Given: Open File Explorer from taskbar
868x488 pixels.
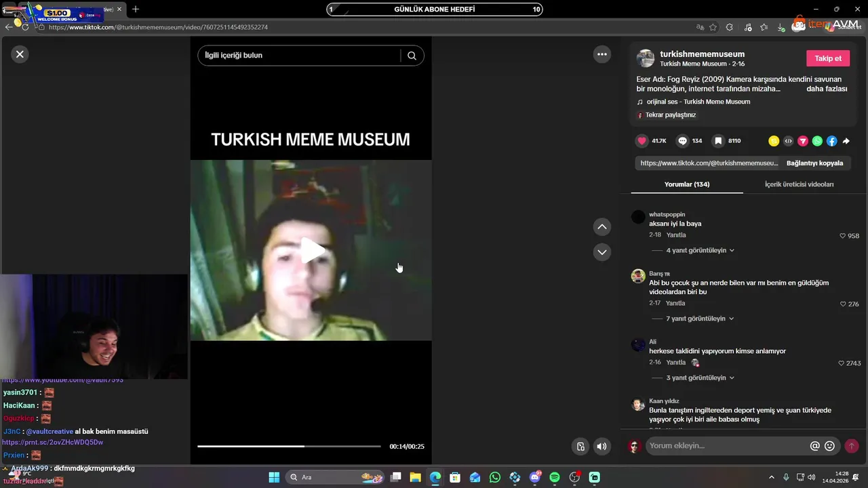Looking at the screenshot, I should pos(415,477).
